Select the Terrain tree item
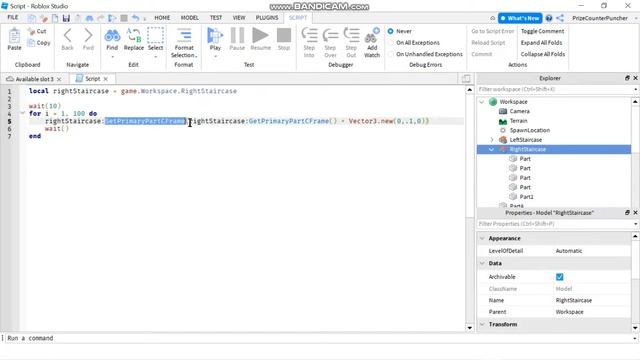The width and height of the screenshot is (640, 360). coord(518,121)
